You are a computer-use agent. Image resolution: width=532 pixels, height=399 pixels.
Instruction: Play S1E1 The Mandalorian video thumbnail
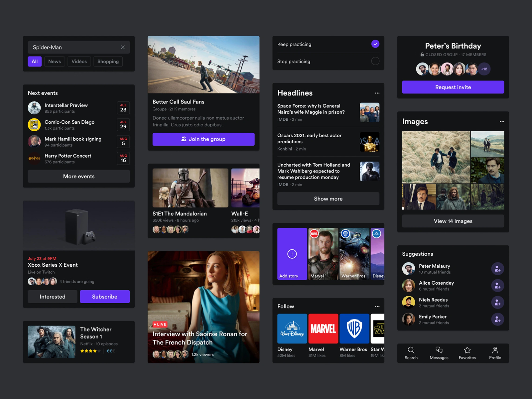tap(191, 188)
